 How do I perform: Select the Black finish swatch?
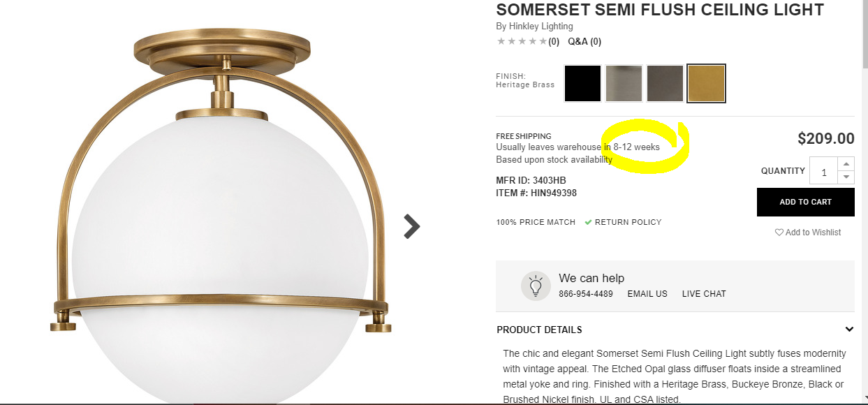click(x=583, y=84)
